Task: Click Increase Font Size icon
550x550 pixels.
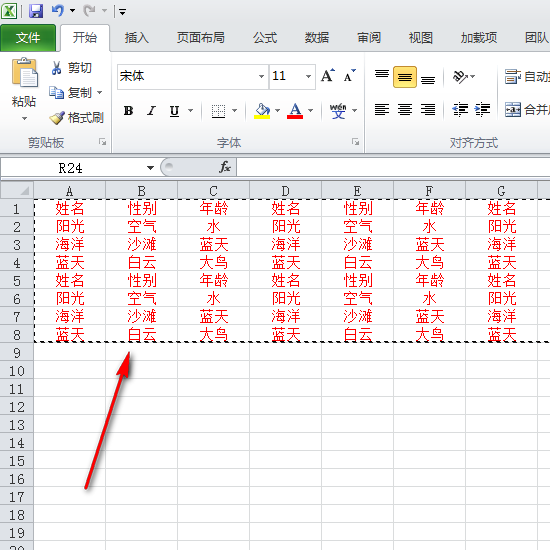Action: coord(328,75)
